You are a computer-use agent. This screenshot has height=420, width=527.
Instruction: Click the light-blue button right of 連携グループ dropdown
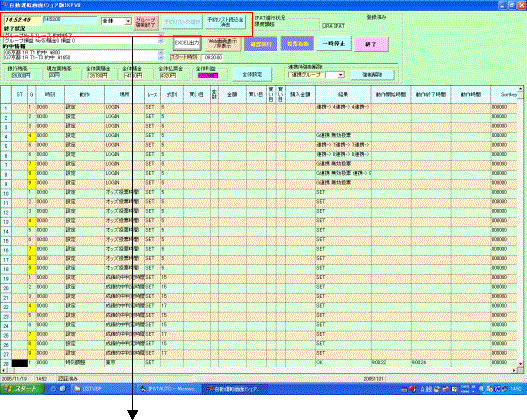coord(372,75)
